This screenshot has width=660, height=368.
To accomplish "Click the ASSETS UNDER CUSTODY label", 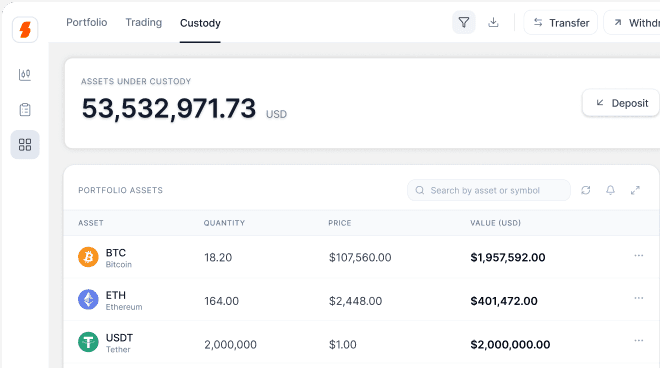I will click(136, 81).
